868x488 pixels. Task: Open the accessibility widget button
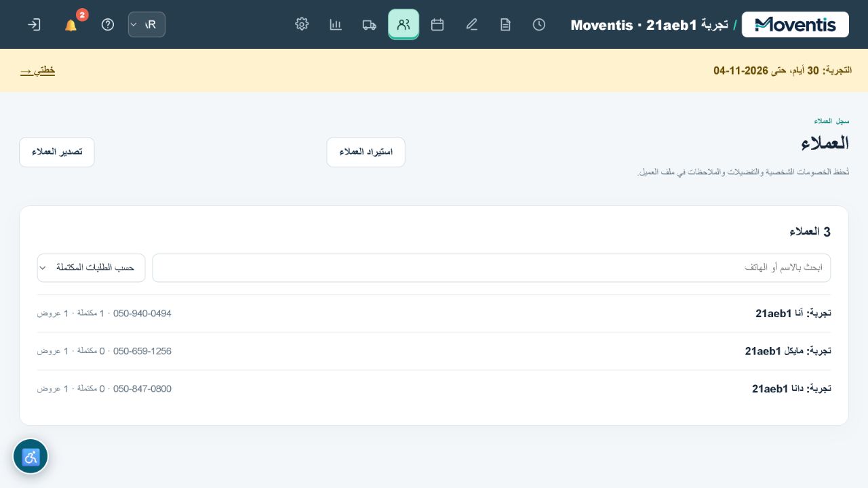coord(31,456)
